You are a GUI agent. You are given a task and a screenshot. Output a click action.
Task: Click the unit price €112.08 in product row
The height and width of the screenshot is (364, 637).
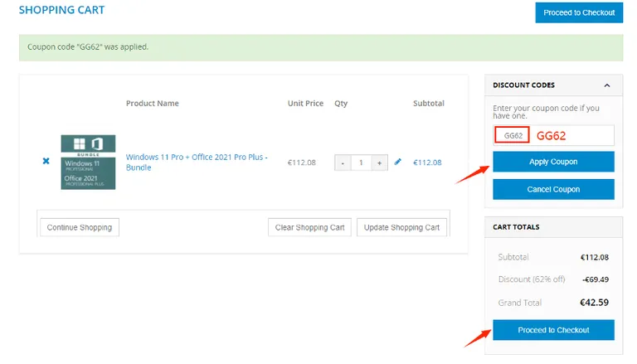pyautogui.click(x=301, y=163)
